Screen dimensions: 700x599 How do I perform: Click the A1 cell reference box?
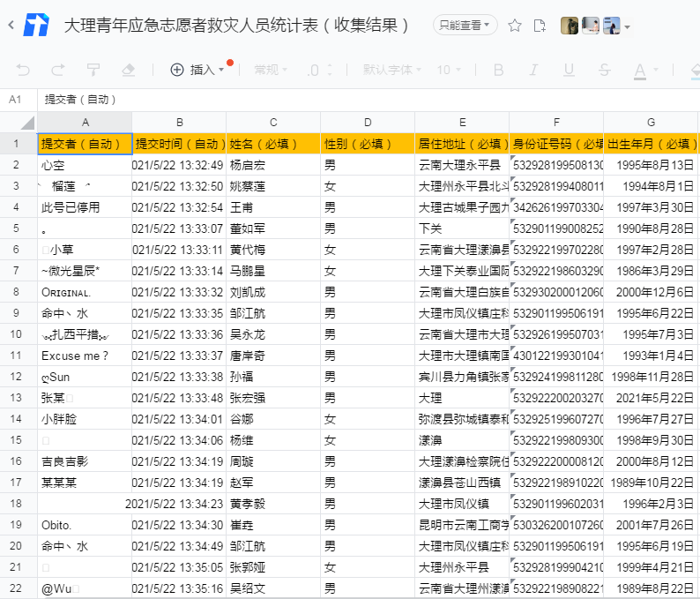(x=16, y=100)
